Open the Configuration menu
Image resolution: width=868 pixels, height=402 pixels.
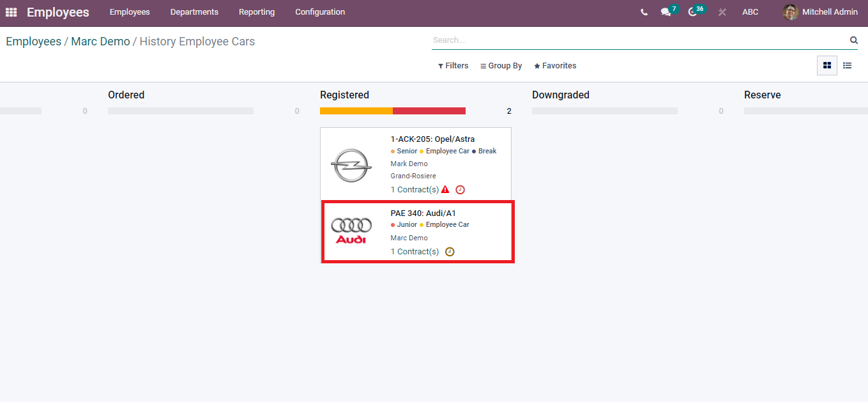click(320, 12)
